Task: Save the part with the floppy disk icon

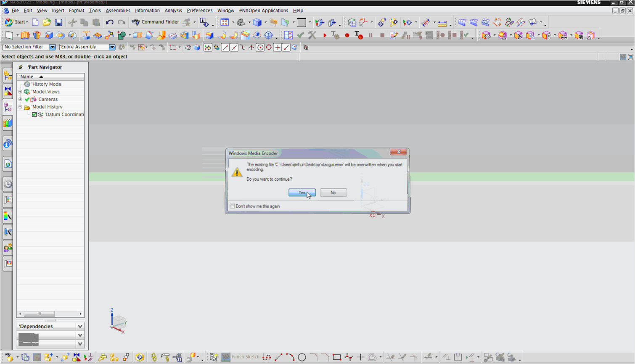Action: (x=58, y=22)
